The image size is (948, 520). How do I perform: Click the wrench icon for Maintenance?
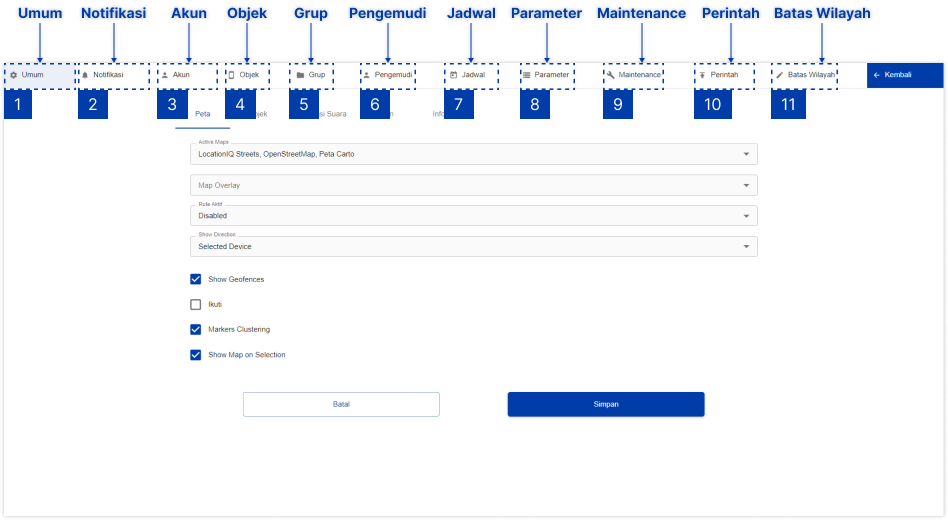610,75
